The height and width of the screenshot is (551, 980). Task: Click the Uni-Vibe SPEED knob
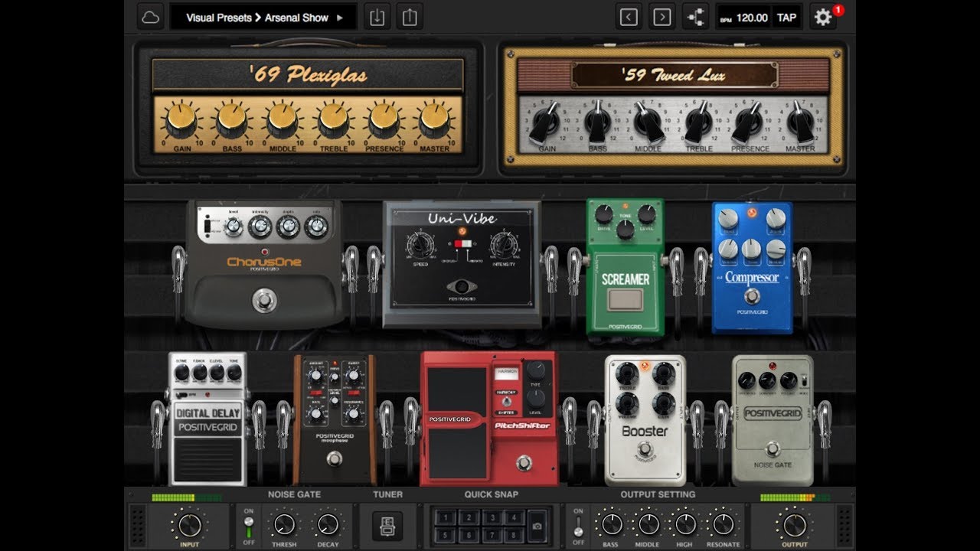tap(420, 244)
